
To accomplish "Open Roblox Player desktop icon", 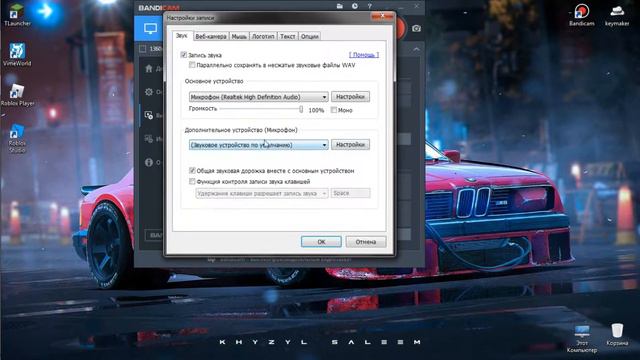I will tap(17, 95).
